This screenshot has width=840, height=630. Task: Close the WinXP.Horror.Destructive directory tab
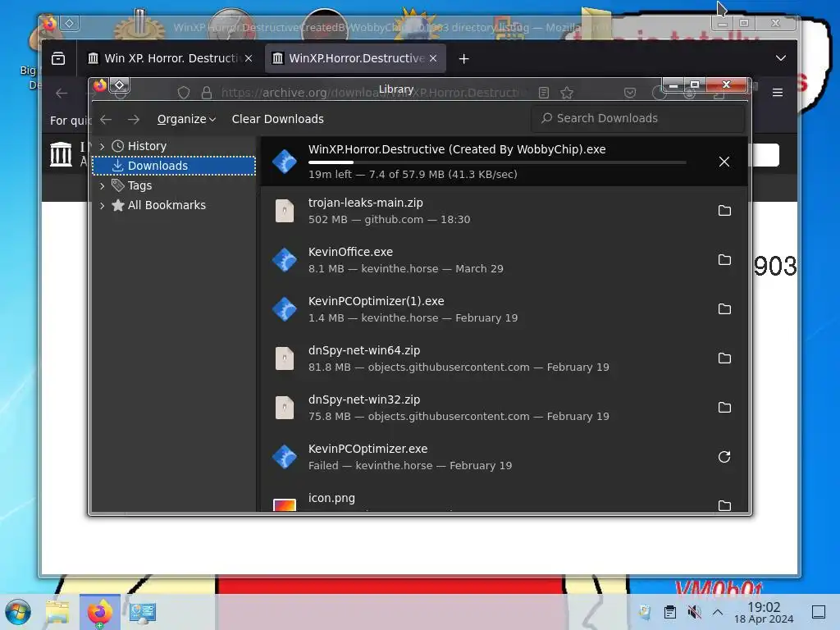click(x=433, y=58)
